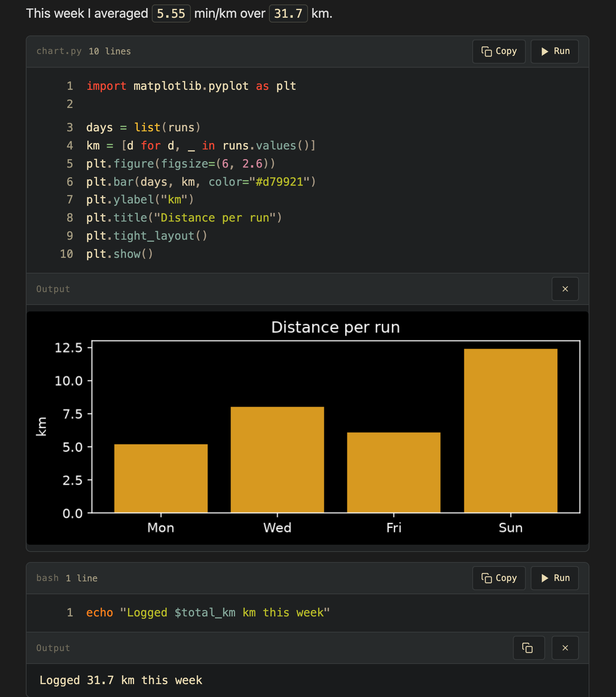Click the 'Distance per run' chart title
616x697 pixels.
[x=335, y=327]
